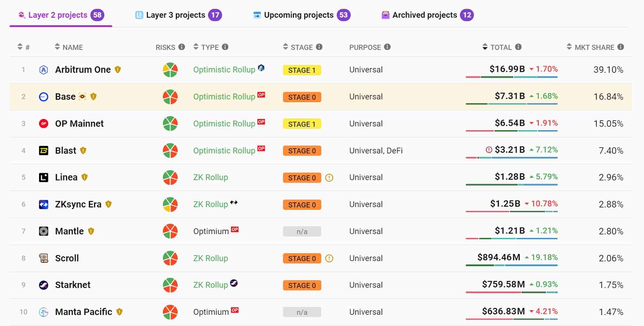Viewport: 644px width, 326px height.
Task: Click Base market share 16.84%
Action: pyautogui.click(x=608, y=96)
